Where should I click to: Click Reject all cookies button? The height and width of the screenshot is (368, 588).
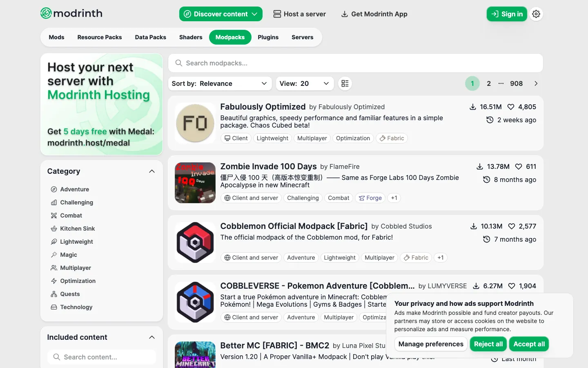(488, 344)
